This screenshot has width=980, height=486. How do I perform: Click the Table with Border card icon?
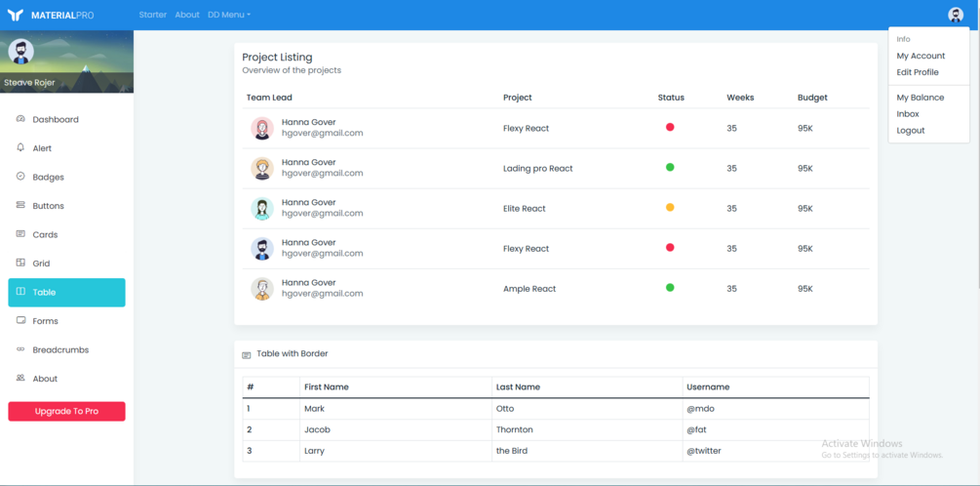[247, 354]
